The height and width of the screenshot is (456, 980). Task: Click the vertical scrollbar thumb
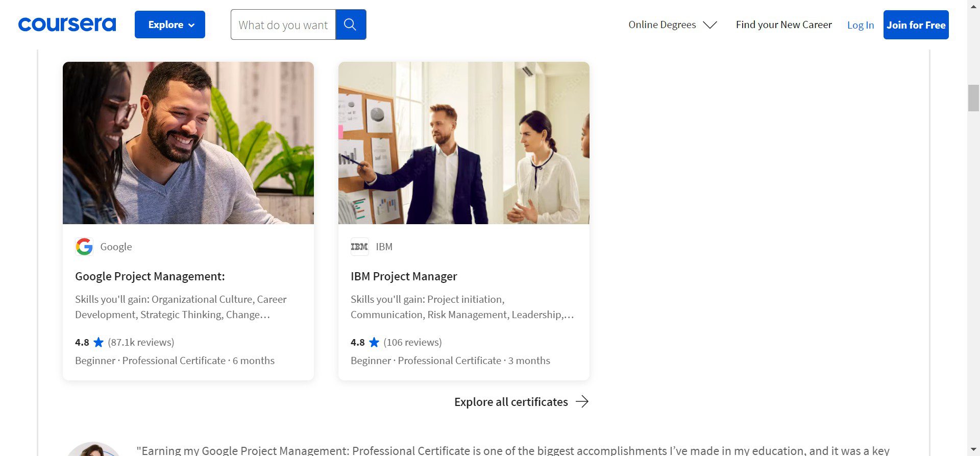(x=973, y=98)
